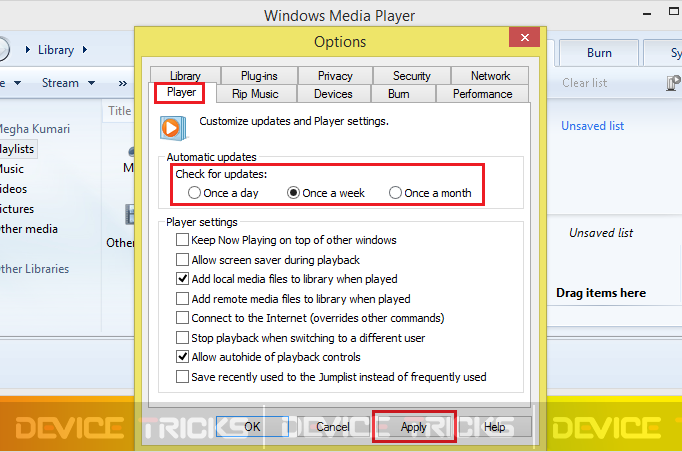Switch to the Library tab in Options

point(185,75)
